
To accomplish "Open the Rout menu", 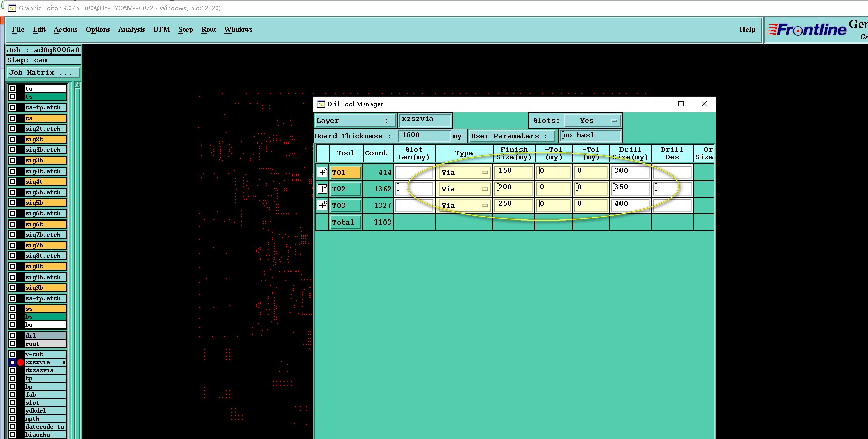I will click(209, 29).
